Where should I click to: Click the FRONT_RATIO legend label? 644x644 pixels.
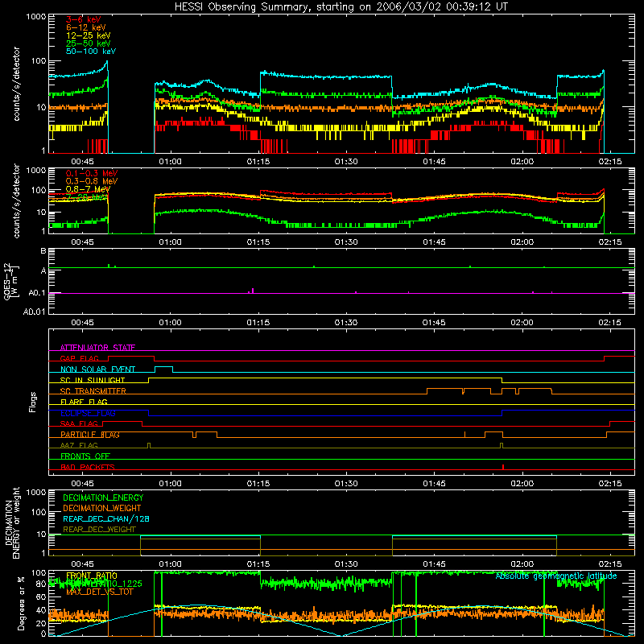[x=92, y=576]
